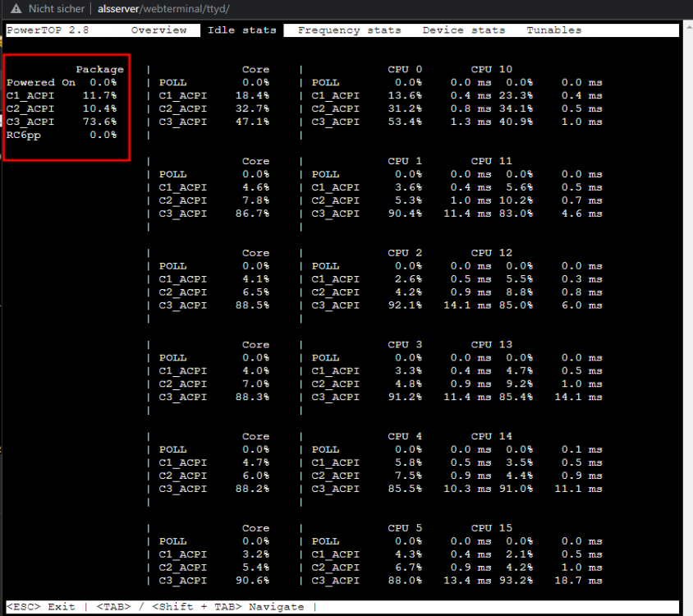Click the RC6pp row label
The image size is (693, 616).
tap(24, 135)
